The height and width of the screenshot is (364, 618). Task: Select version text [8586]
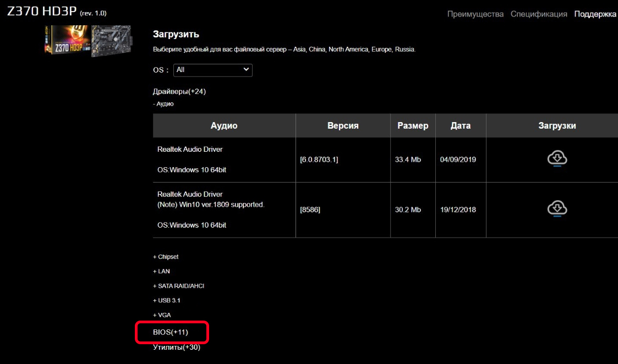[310, 210]
